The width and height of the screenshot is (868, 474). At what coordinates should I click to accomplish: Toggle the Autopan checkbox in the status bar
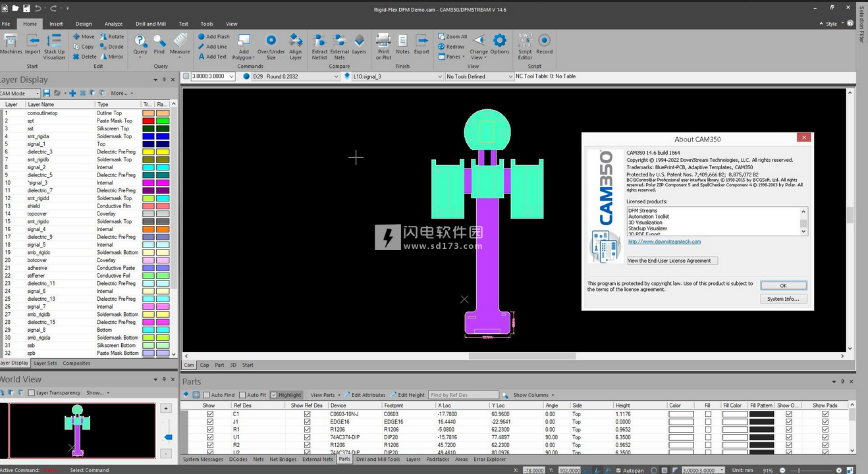(618, 470)
